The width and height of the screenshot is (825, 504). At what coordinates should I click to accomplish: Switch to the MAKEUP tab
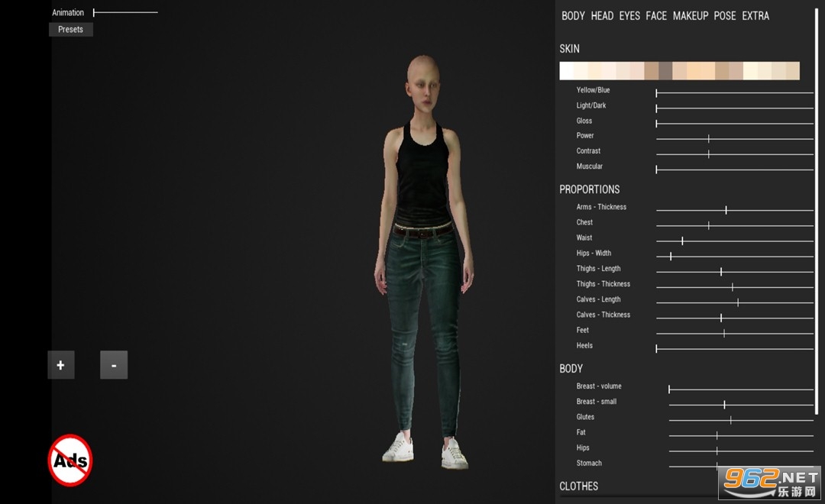(x=691, y=16)
